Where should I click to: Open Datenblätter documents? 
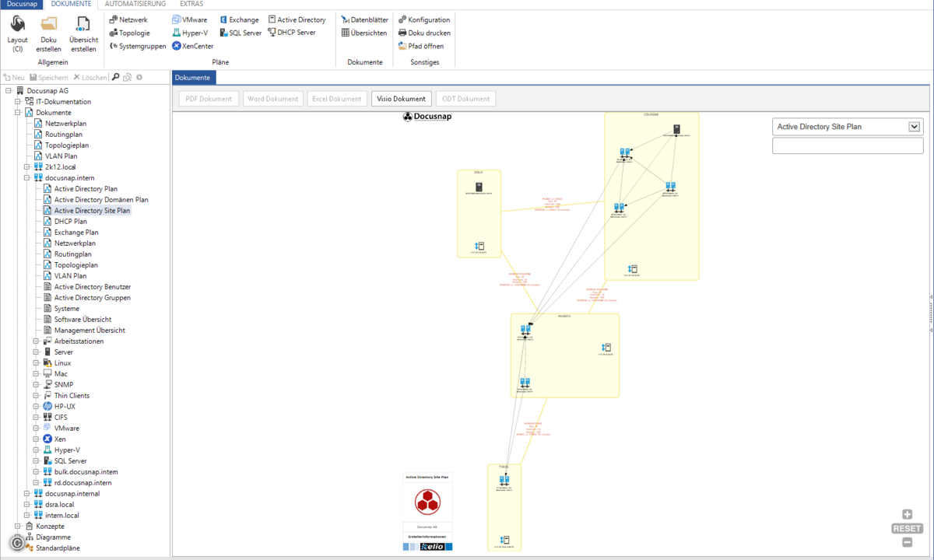364,19
